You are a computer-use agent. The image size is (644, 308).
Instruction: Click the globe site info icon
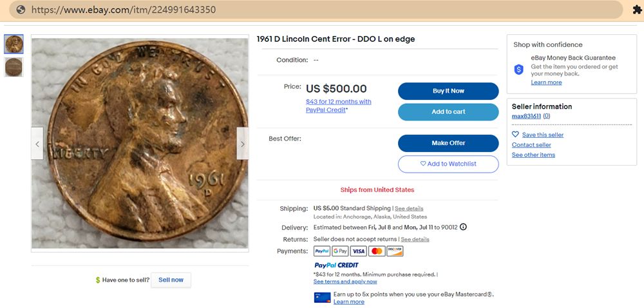(x=21, y=10)
